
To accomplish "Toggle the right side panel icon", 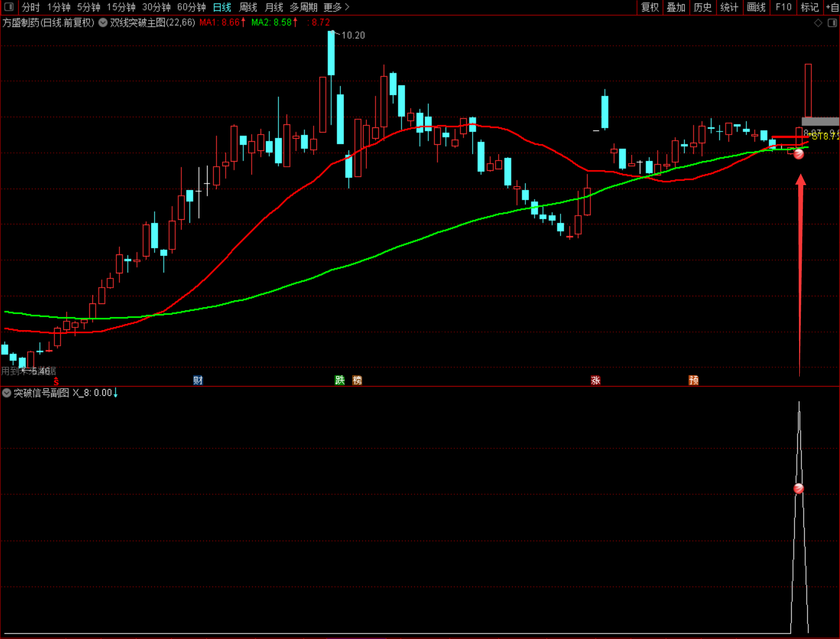I will [x=832, y=23].
